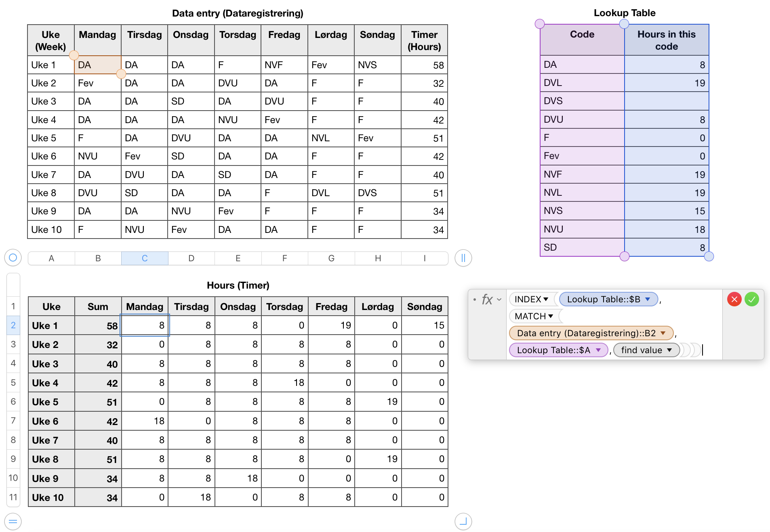Select column D header tab

pos(191,258)
